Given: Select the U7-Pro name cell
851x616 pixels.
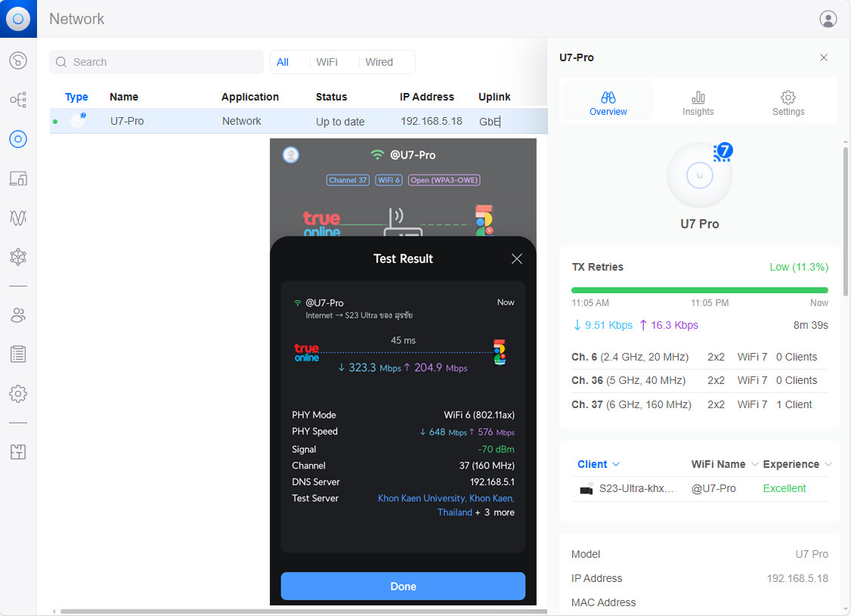Looking at the screenshot, I should [x=127, y=121].
